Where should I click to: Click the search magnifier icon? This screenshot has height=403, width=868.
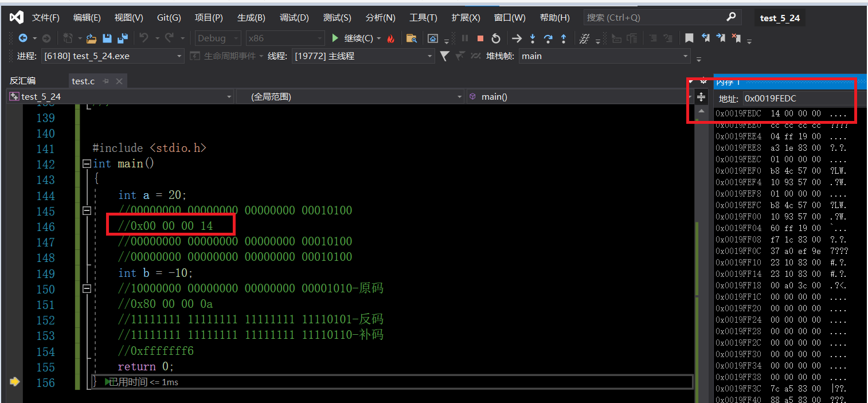pyautogui.click(x=730, y=17)
